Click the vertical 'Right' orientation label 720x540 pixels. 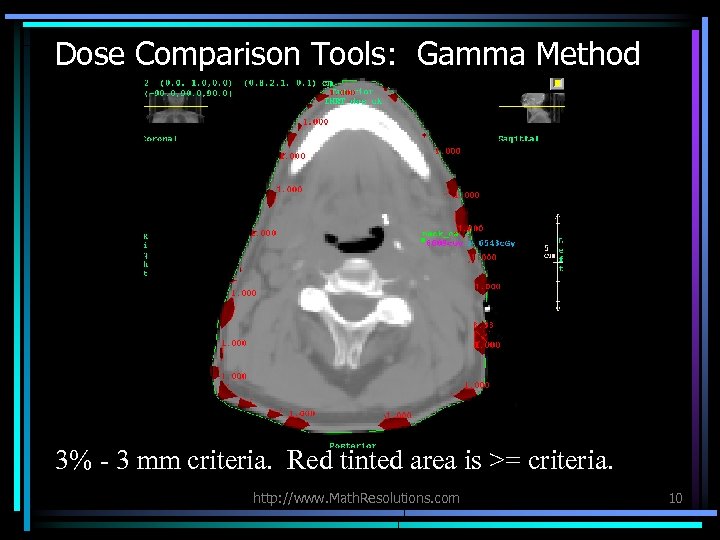(146, 255)
